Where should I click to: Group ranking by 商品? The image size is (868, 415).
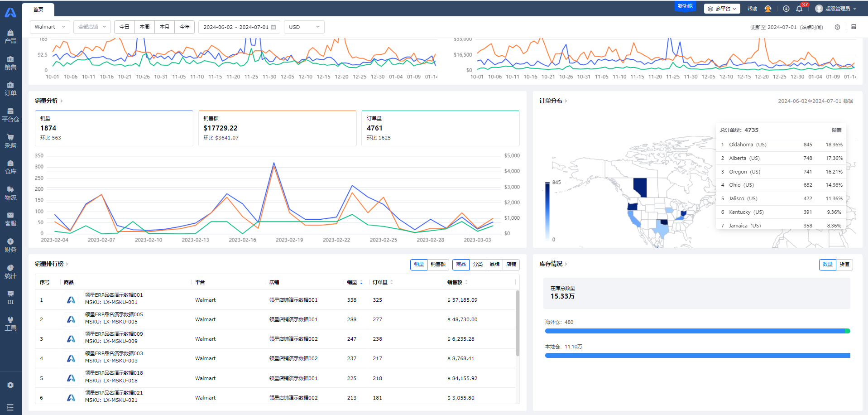click(x=461, y=264)
